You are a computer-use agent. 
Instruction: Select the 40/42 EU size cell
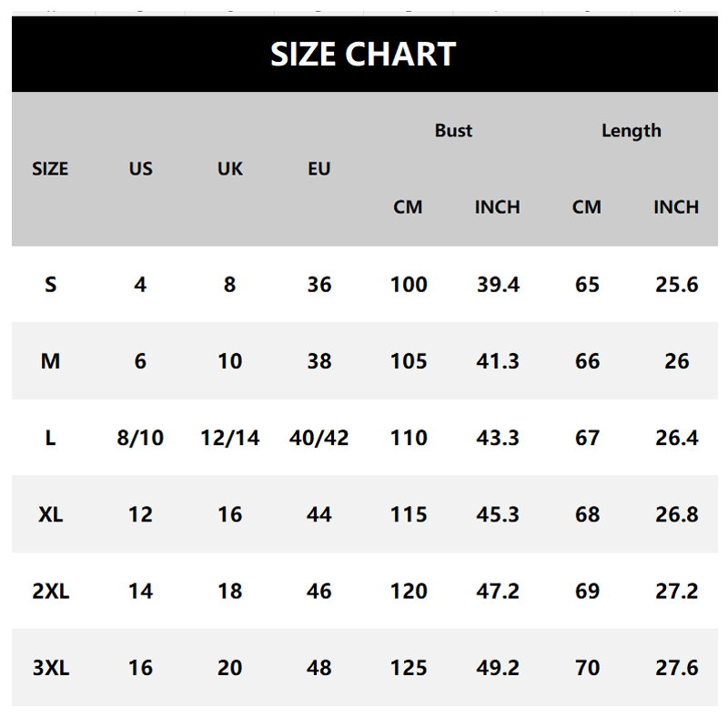pyautogui.click(x=319, y=438)
